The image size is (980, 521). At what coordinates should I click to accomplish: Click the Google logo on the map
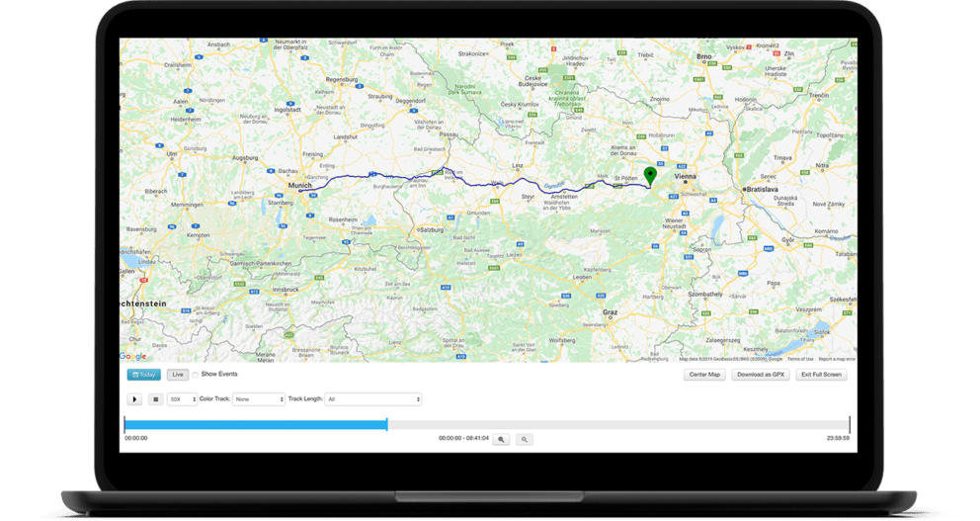tap(132, 356)
